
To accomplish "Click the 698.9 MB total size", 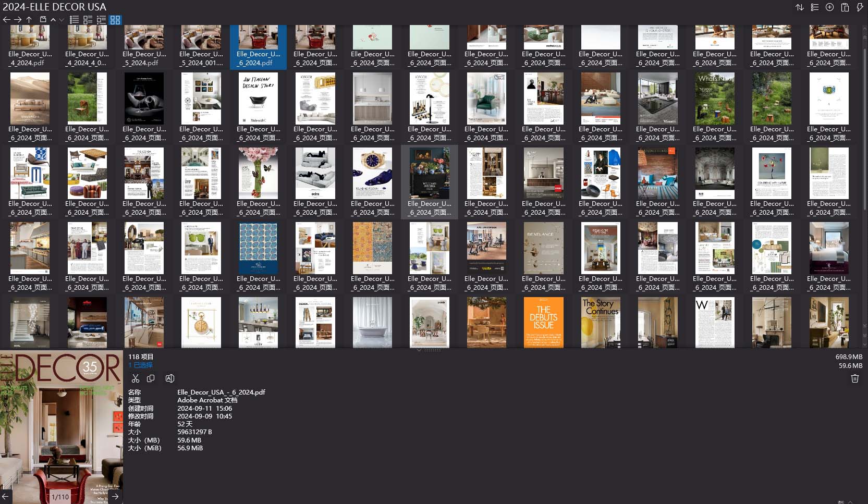I will click(849, 357).
